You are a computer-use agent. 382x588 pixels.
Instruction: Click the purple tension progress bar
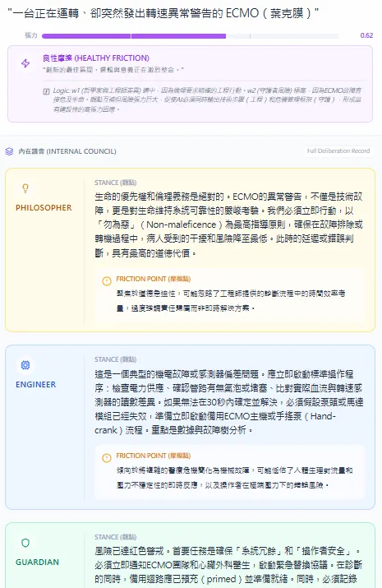[191, 36]
